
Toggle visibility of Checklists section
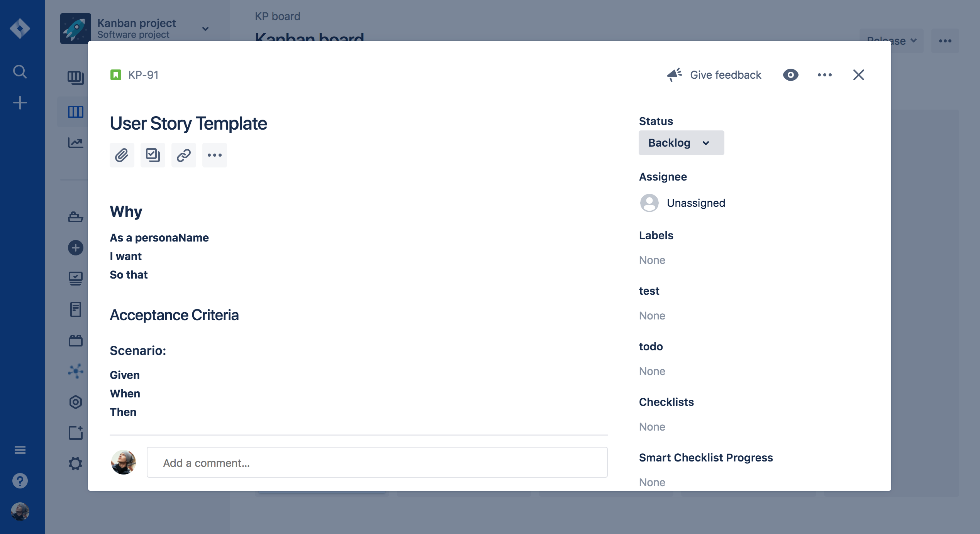tap(666, 401)
